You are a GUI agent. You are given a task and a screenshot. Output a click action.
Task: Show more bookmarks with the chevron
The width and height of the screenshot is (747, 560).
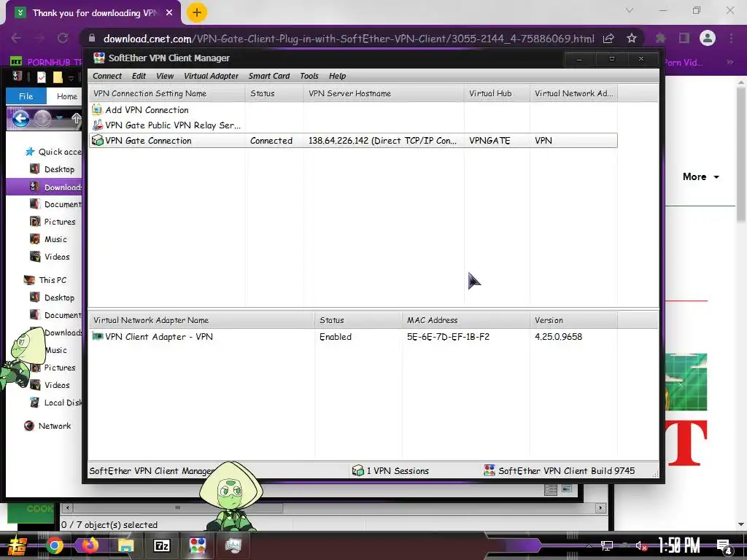point(729,62)
